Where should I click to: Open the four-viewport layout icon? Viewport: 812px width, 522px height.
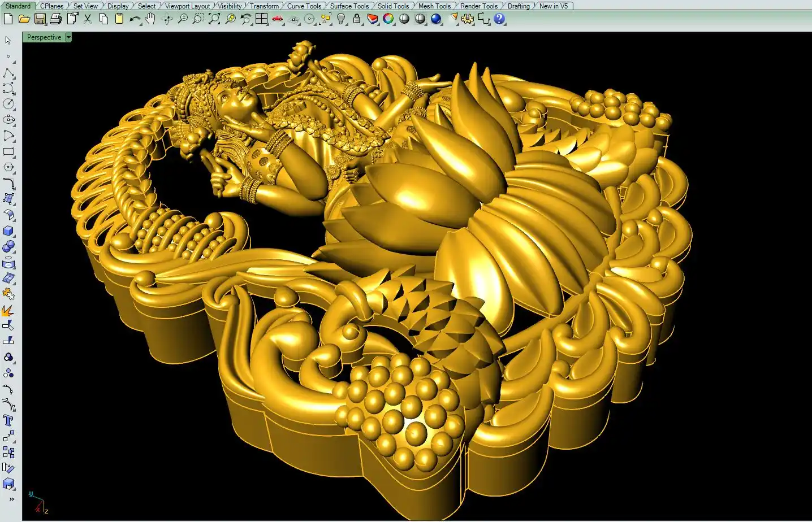coord(261,19)
